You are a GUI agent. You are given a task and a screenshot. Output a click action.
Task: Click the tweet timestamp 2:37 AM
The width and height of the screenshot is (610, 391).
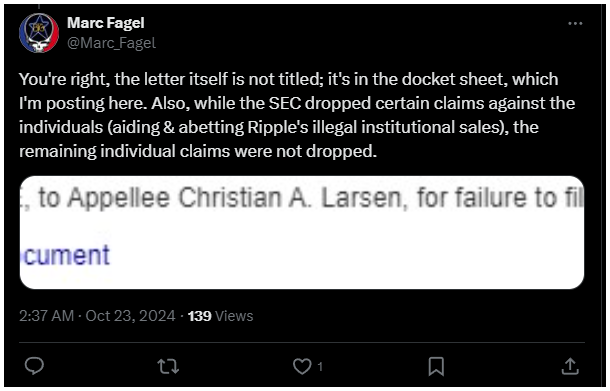pyautogui.click(x=46, y=316)
